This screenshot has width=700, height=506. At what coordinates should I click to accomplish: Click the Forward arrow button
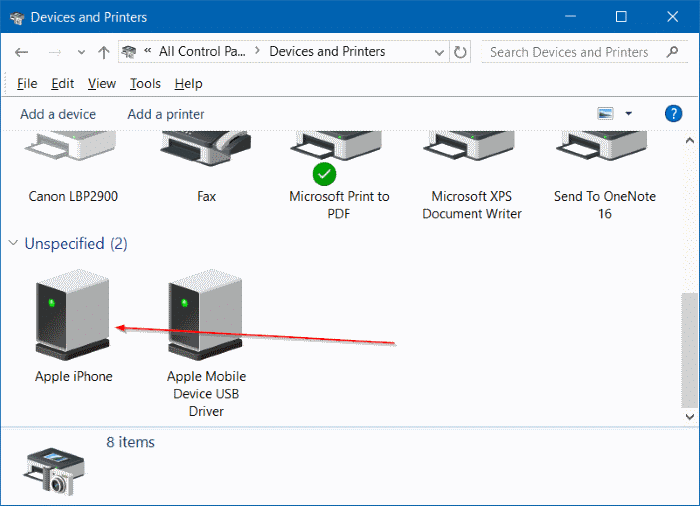click(55, 52)
